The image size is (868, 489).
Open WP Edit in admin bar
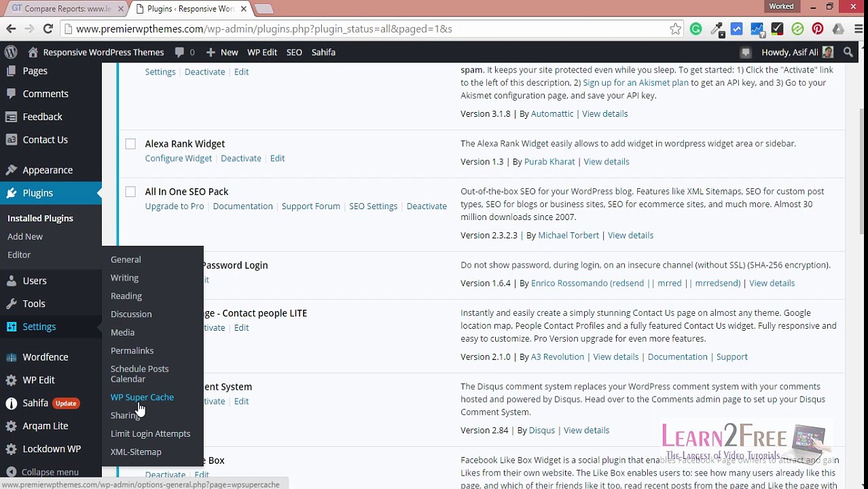[262, 52]
